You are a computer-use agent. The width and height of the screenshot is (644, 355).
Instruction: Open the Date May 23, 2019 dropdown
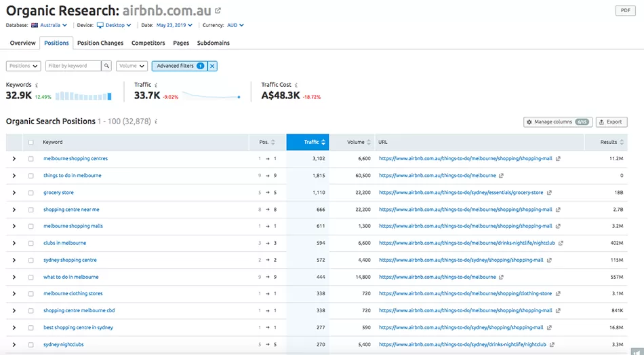pyautogui.click(x=174, y=25)
